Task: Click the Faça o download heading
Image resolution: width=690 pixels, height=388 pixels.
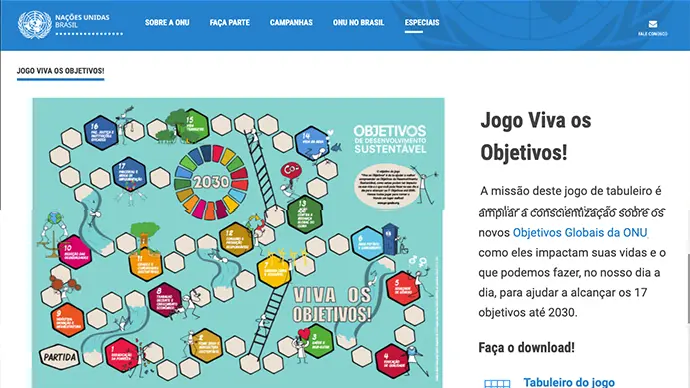Action: click(526, 348)
